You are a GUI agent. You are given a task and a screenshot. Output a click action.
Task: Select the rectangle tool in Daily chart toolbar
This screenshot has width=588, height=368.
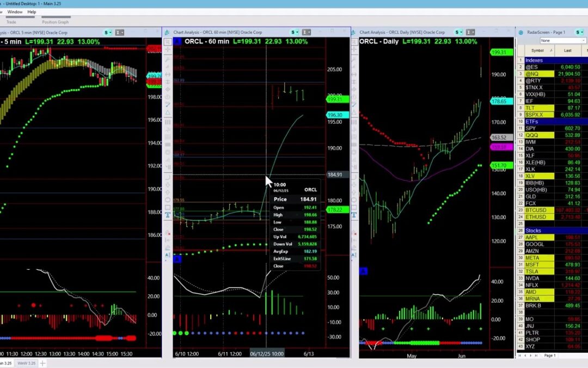click(354, 207)
